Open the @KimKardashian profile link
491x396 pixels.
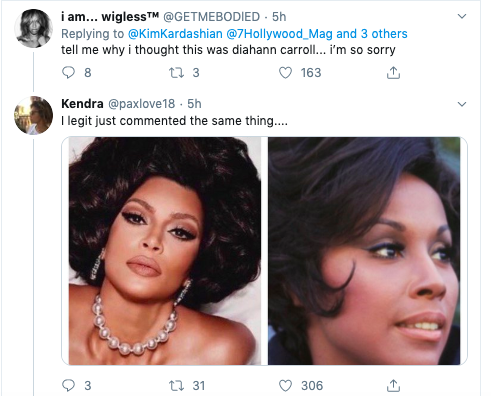(x=175, y=34)
